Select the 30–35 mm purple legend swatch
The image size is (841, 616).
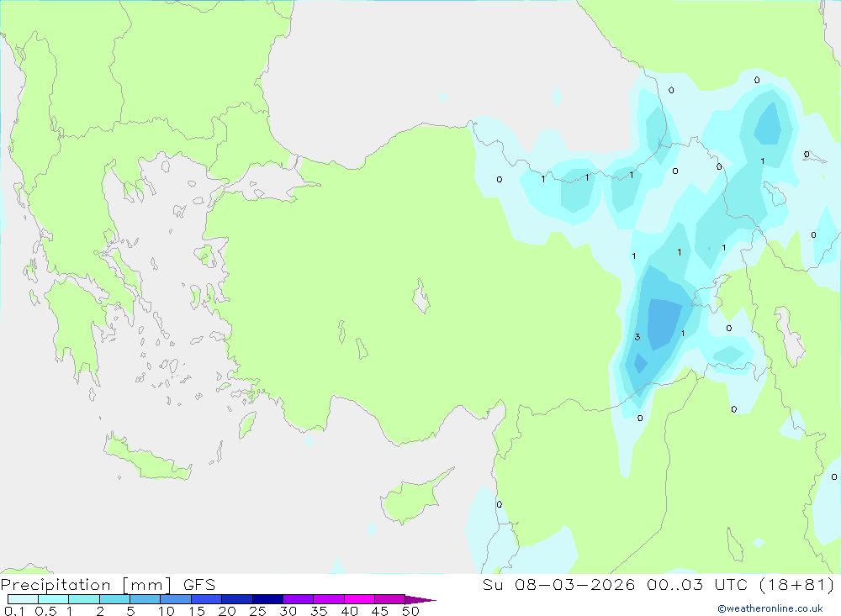(298, 599)
